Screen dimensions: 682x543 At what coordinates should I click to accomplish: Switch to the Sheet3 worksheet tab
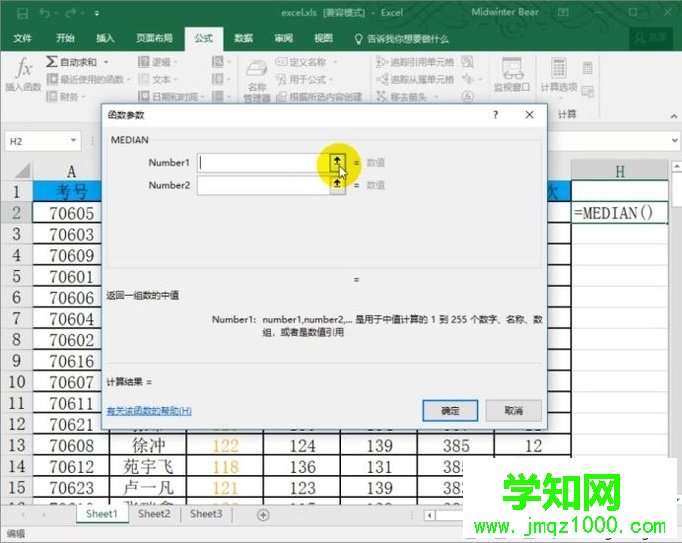206,514
